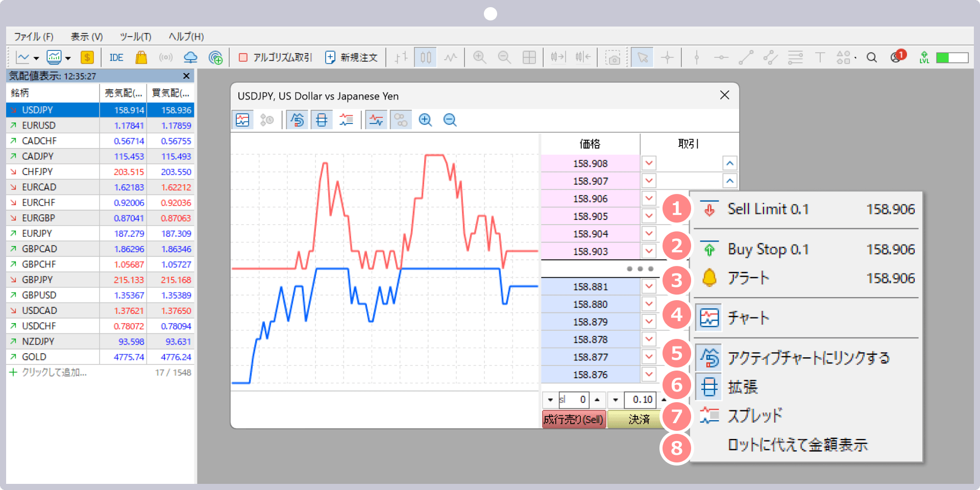Viewport: 980px width, 490px height.
Task: Open the market shopping bag icon
Action: 141,58
